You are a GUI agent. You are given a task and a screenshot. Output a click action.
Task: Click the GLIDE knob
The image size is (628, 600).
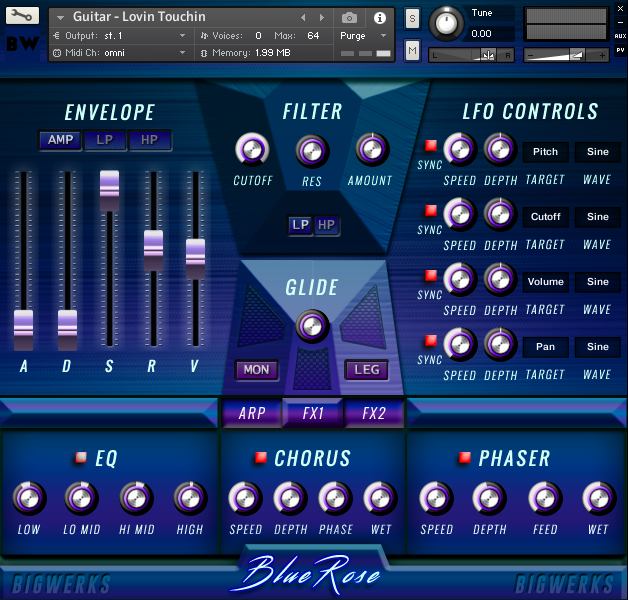coord(312,326)
